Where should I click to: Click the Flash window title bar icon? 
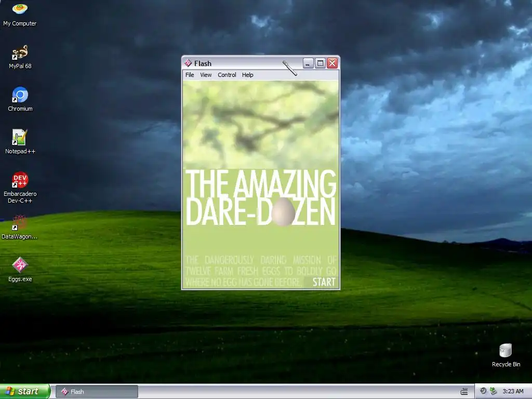(188, 63)
